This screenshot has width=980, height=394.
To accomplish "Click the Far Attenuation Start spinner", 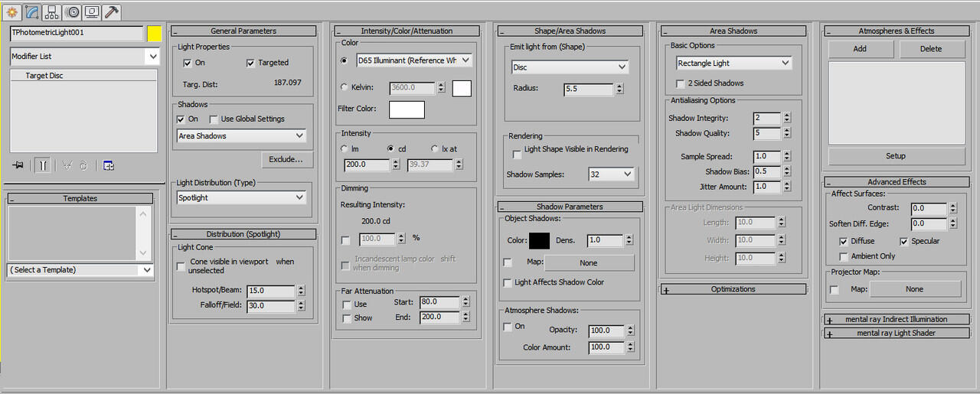I will [465, 302].
